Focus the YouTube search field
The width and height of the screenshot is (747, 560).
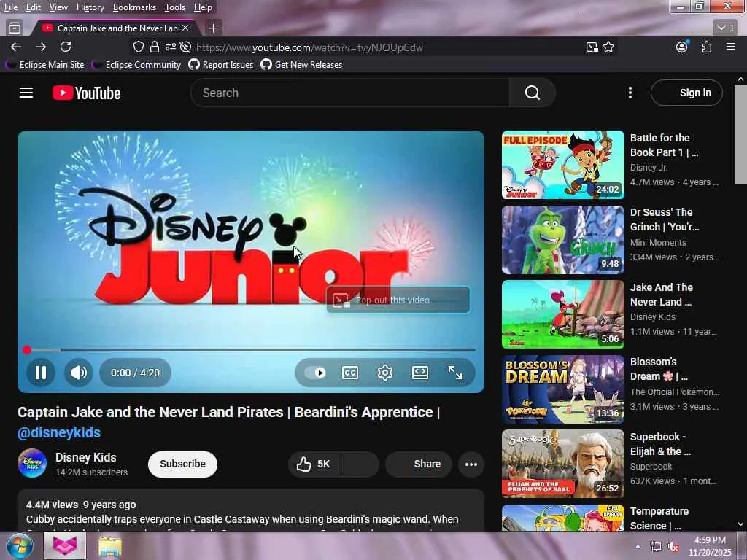click(350, 93)
